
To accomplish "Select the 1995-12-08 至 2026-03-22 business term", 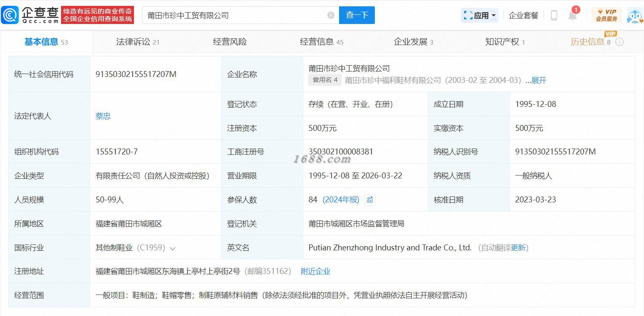I will [x=355, y=175].
